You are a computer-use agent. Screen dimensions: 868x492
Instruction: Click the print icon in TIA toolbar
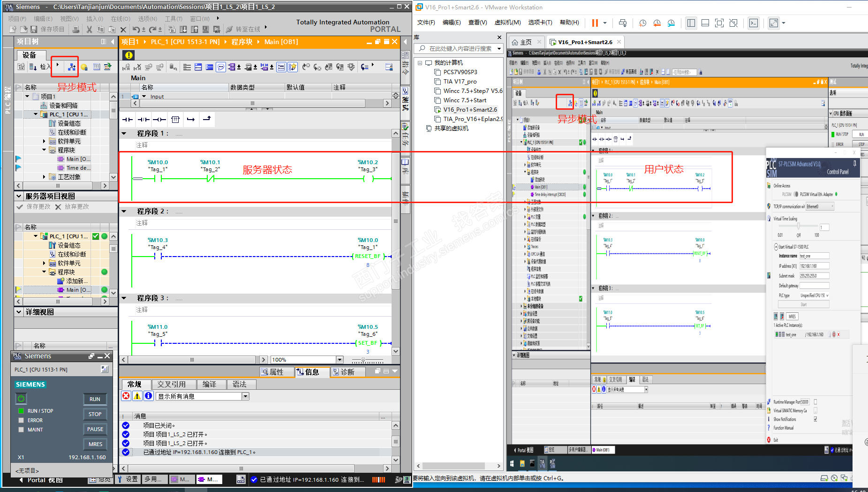point(76,29)
